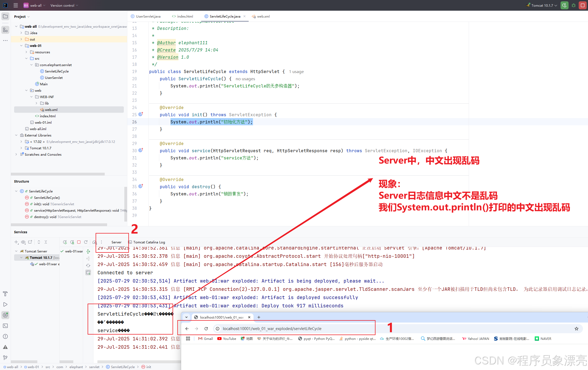
Task: Open the Problems tool window icon
Action: [5, 336]
